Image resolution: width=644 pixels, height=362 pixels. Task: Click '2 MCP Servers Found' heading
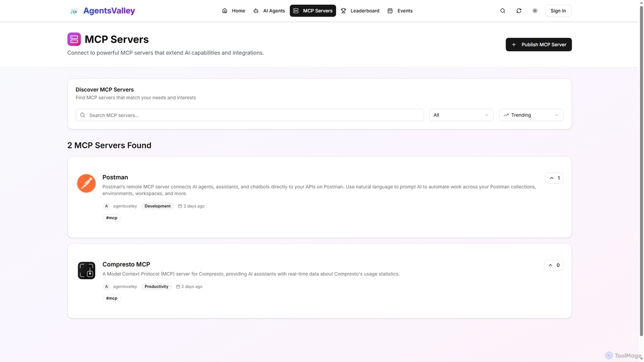tap(109, 145)
